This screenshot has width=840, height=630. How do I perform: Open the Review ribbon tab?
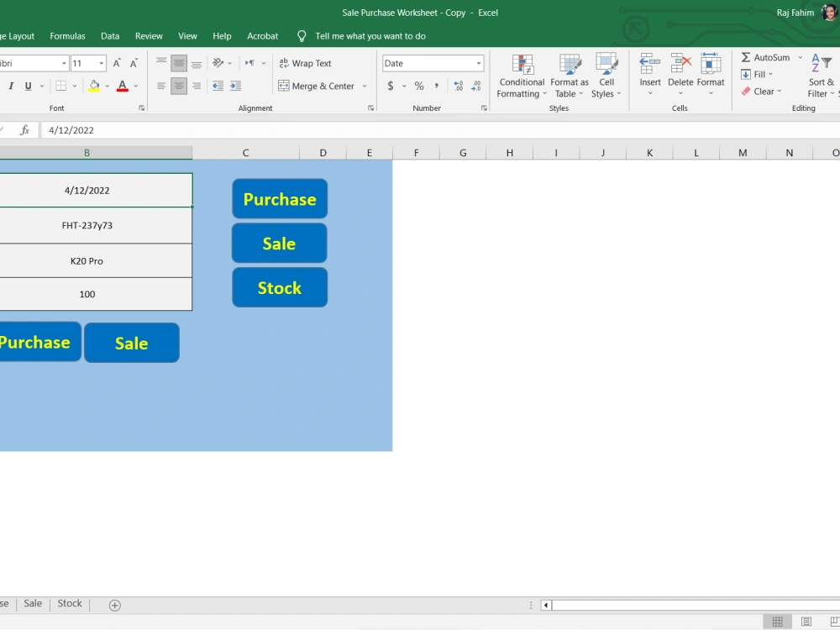pyautogui.click(x=149, y=36)
